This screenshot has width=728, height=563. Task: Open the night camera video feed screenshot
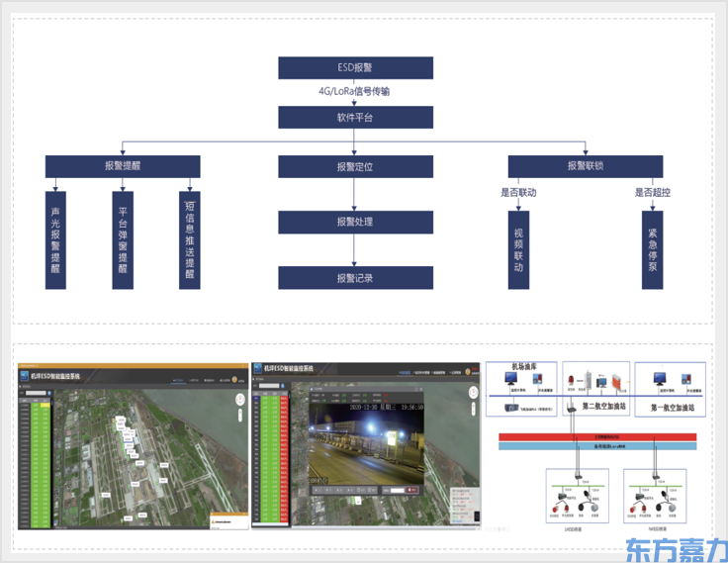coord(366,445)
